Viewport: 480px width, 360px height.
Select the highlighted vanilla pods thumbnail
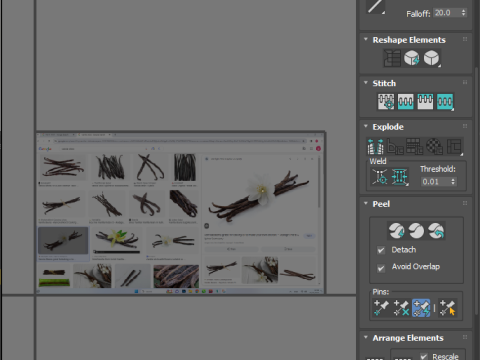(63, 240)
